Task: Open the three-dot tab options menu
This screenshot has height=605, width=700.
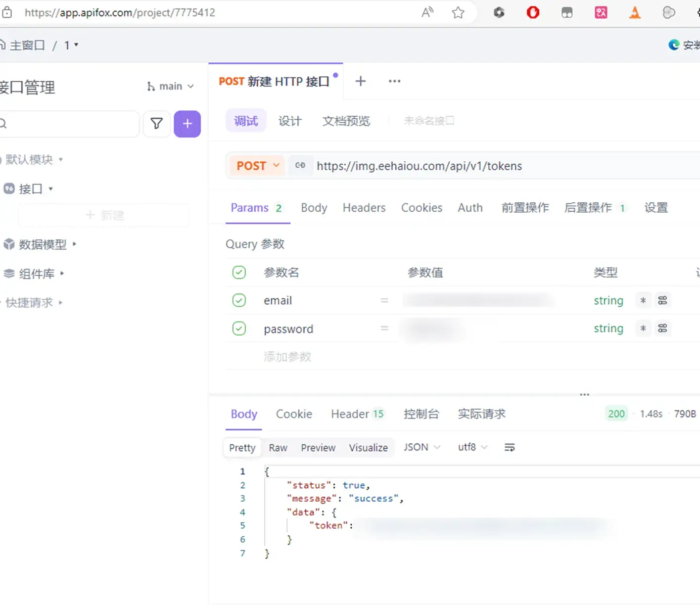Action: coord(394,81)
